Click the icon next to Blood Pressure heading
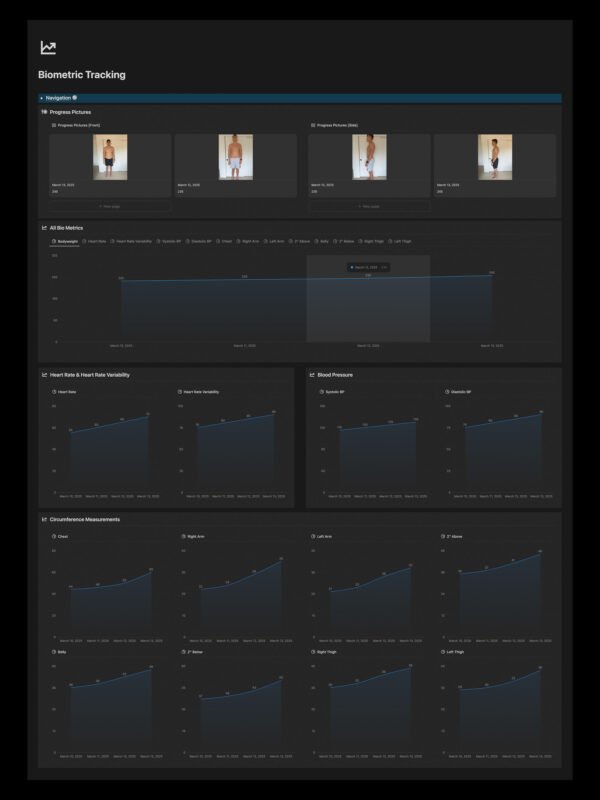This screenshot has height=800, width=600. [x=312, y=375]
